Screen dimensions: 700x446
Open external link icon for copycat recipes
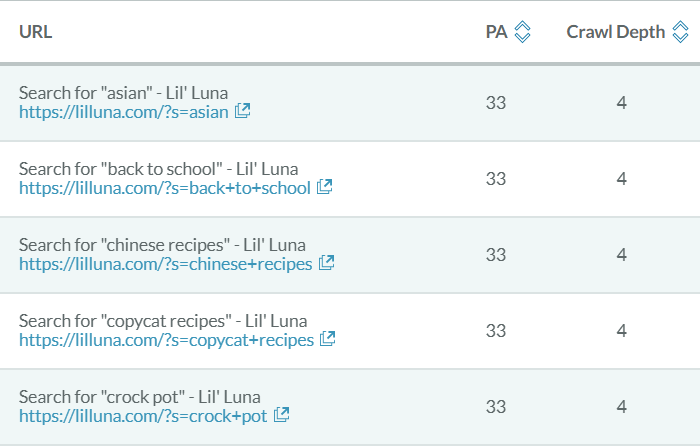click(x=327, y=339)
